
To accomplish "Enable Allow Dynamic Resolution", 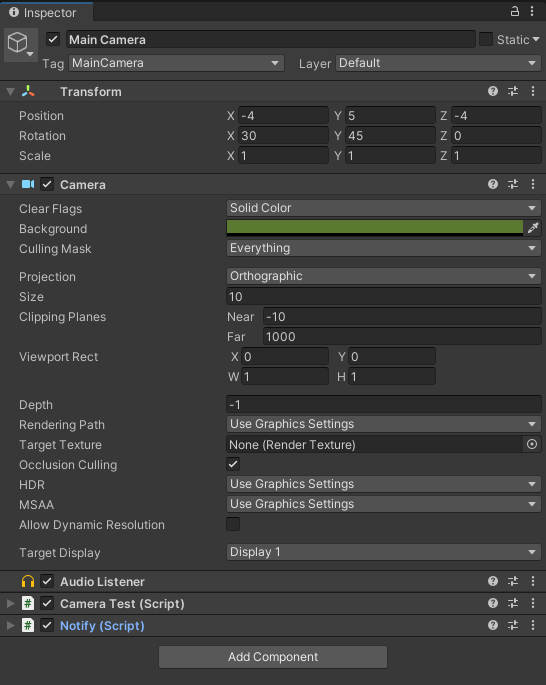I will pyautogui.click(x=233, y=524).
